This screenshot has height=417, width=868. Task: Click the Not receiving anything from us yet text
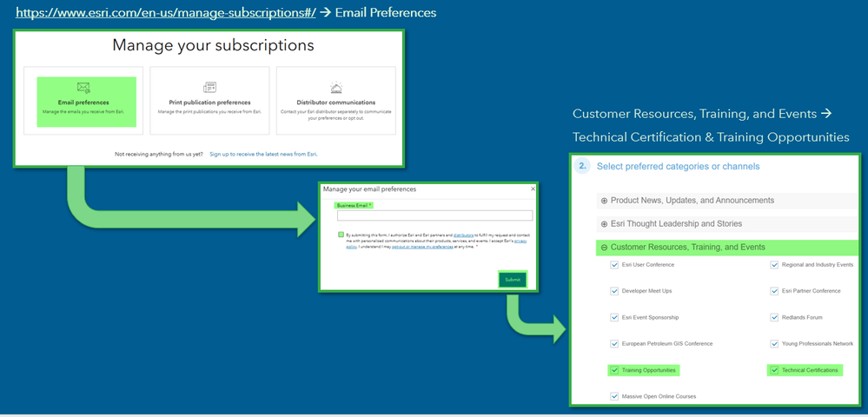(x=158, y=155)
